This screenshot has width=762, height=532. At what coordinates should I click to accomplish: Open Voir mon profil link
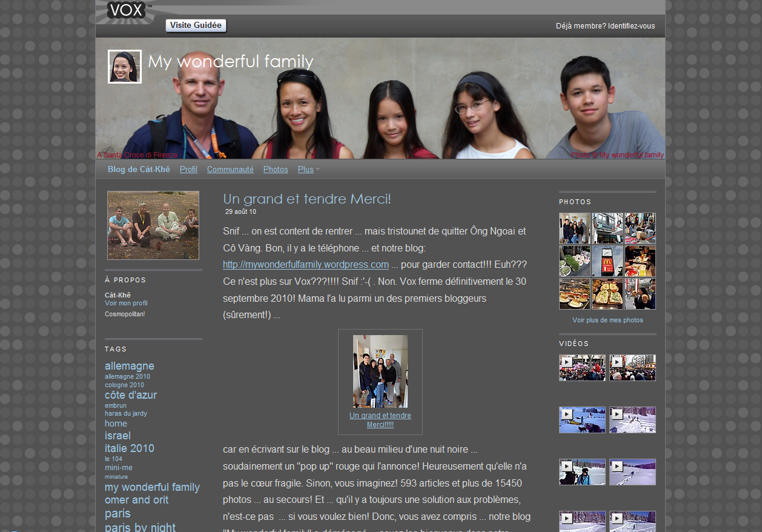tap(126, 303)
